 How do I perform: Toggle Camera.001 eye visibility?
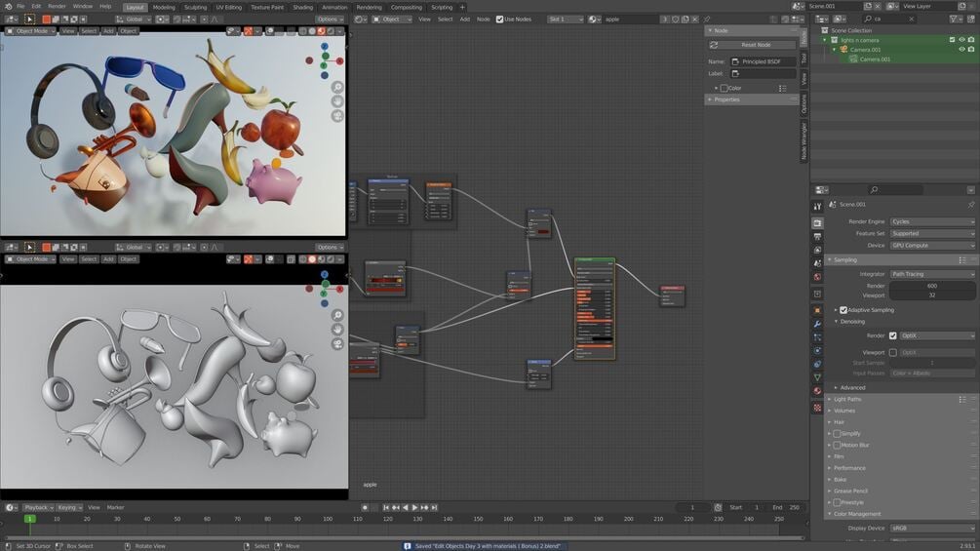[961, 50]
